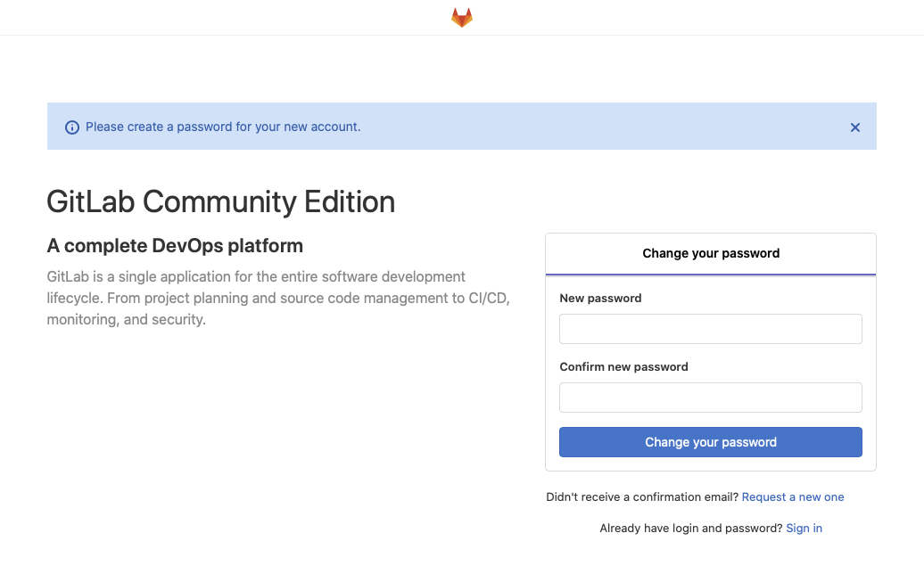924x566 pixels.
Task: Click the 'A complete DevOps platform' subheading
Action: pos(175,246)
